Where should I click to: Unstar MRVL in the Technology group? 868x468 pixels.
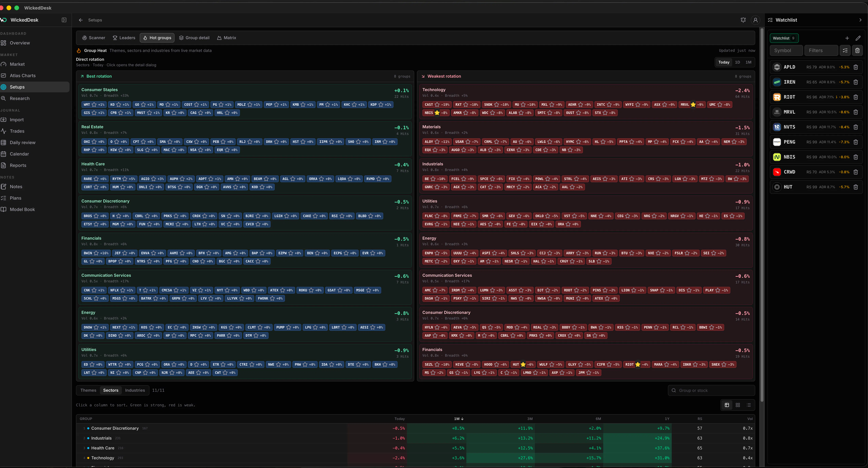coord(693,105)
